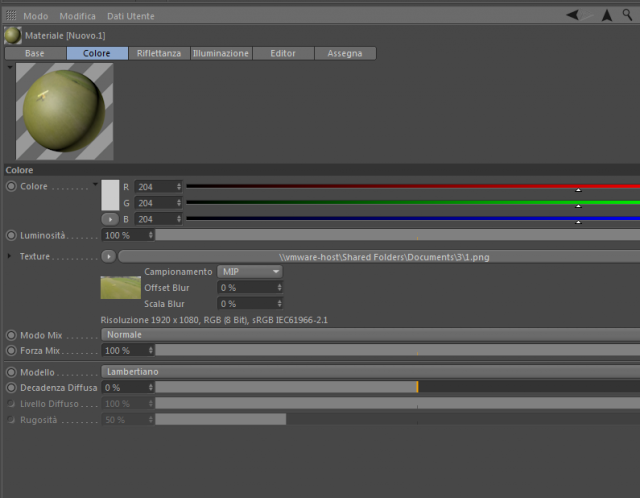
Task: Click the Luminosità slider bar
Action: click(x=398, y=235)
